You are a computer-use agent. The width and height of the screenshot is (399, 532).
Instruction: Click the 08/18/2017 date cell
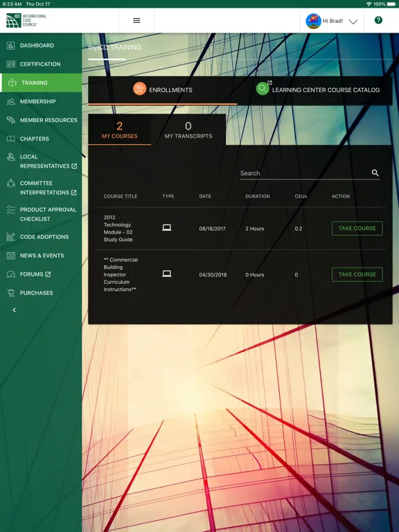coord(213,229)
